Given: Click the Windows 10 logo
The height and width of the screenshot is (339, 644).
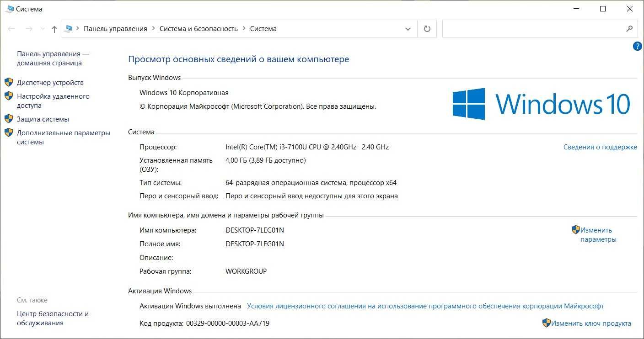Looking at the screenshot, I should (x=542, y=104).
